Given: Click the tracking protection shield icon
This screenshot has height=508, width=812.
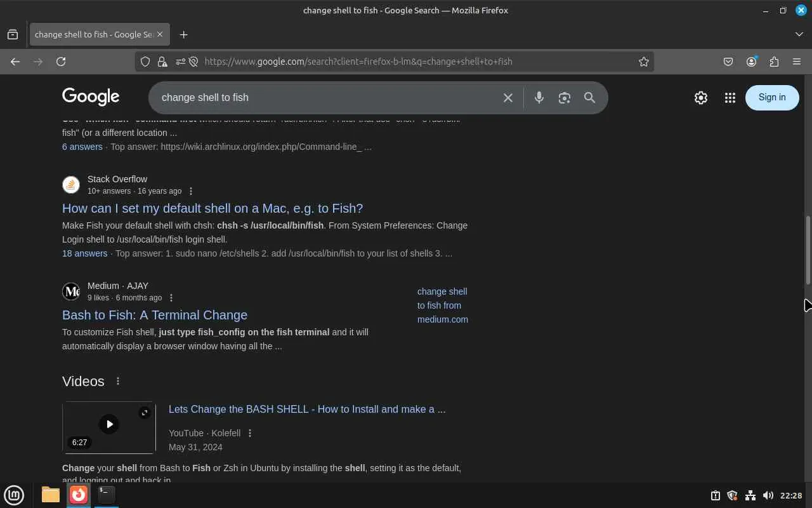Looking at the screenshot, I should [x=145, y=62].
